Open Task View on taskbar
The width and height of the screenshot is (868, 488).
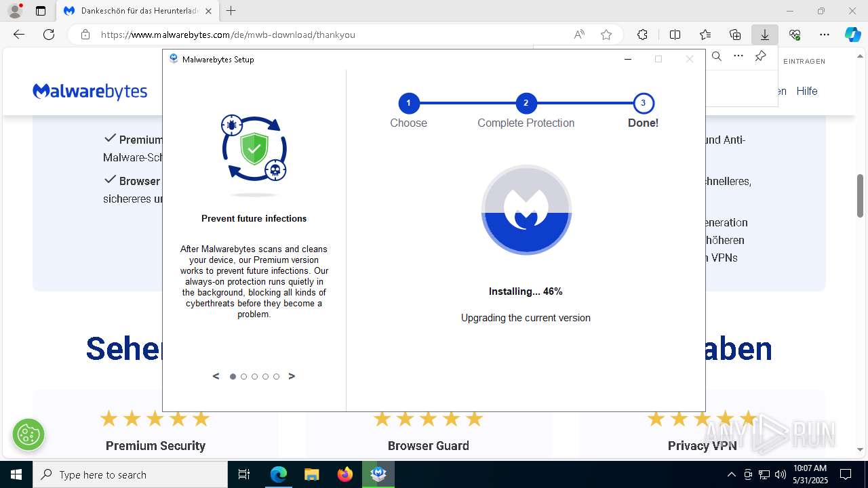click(244, 474)
